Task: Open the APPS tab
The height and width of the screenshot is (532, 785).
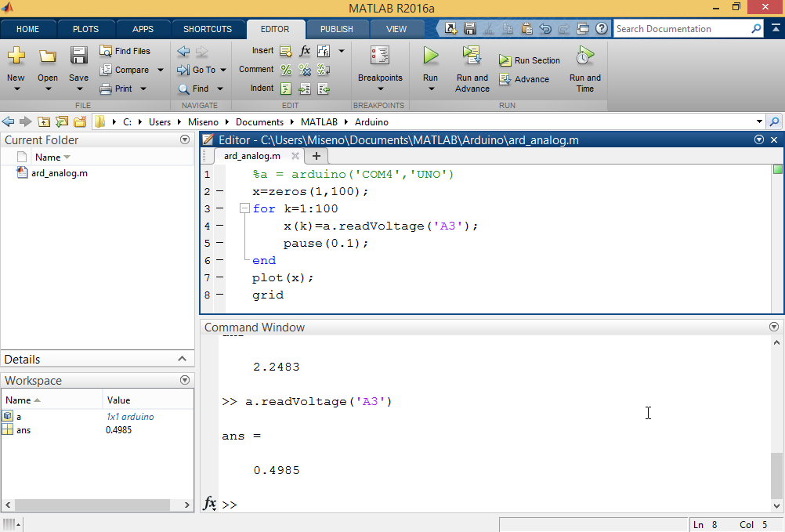Action: pos(143,29)
